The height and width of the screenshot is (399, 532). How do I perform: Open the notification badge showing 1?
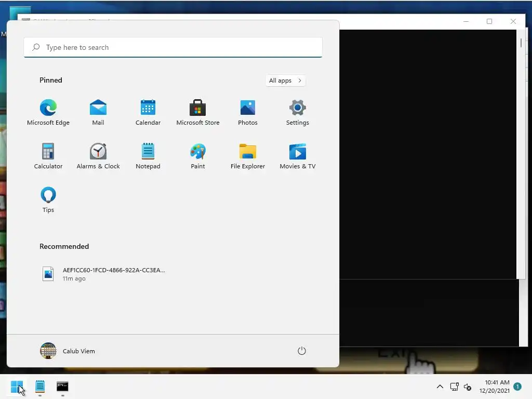tap(517, 387)
